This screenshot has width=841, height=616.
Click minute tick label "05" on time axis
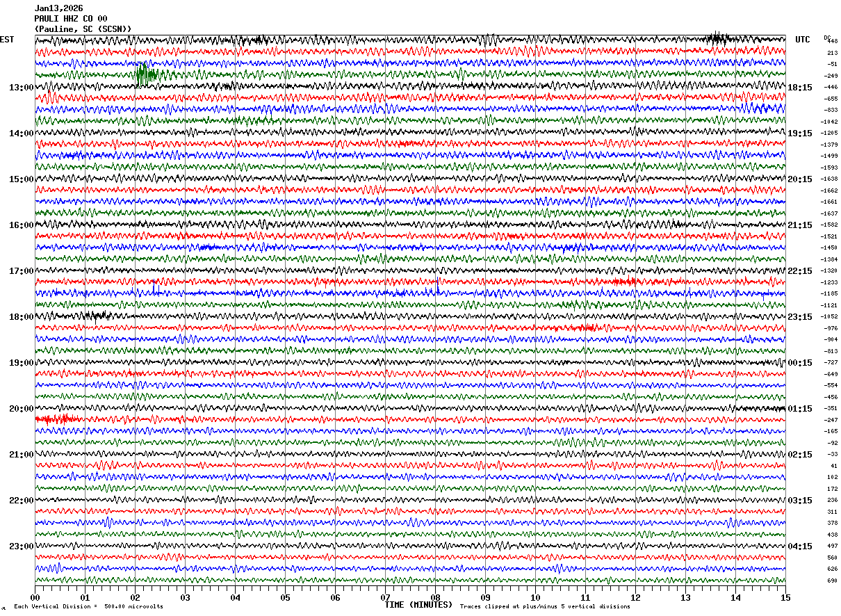pyautogui.click(x=285, y=597)
